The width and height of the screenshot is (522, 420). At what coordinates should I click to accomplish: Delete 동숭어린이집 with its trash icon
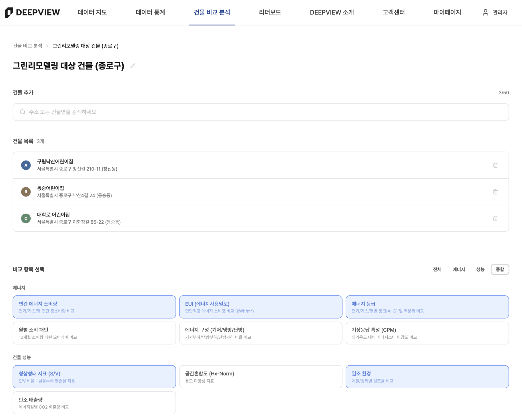[x=495, y=192]
